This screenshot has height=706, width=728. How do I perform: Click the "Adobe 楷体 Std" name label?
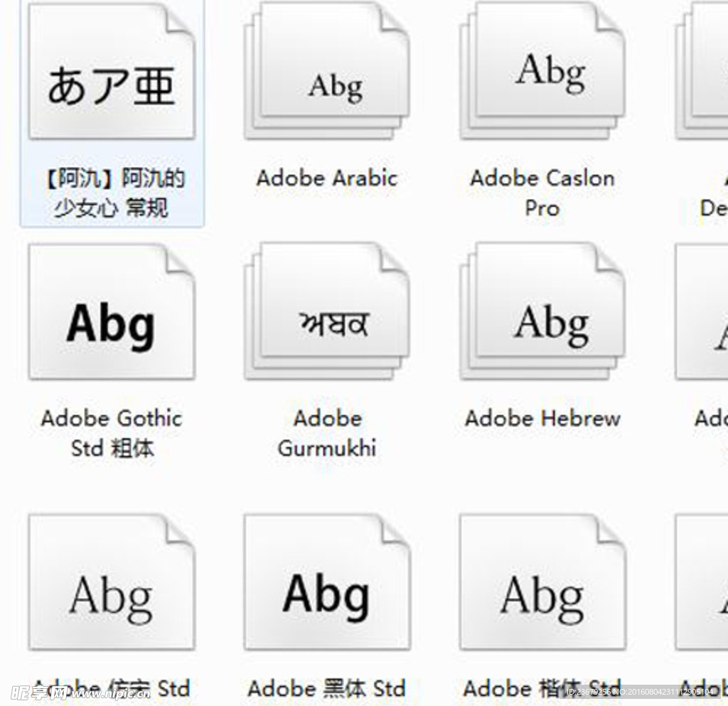(542, 688)
